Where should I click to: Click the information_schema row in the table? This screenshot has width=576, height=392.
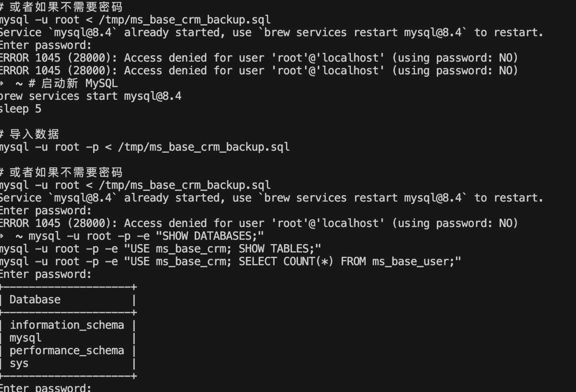pyautogui.click(x=67, y=325)
